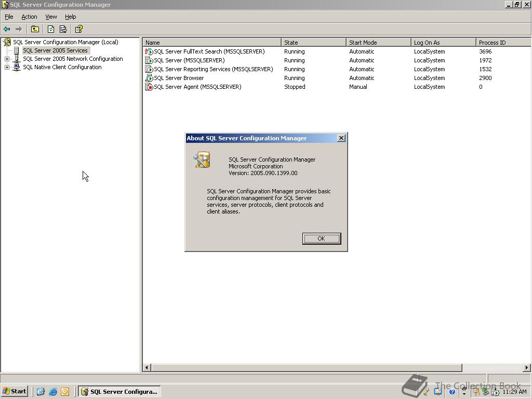The image size is (532, 399).
Task: Click the SQL Server Reporting Services icon
Action: (x=149, y=69)
